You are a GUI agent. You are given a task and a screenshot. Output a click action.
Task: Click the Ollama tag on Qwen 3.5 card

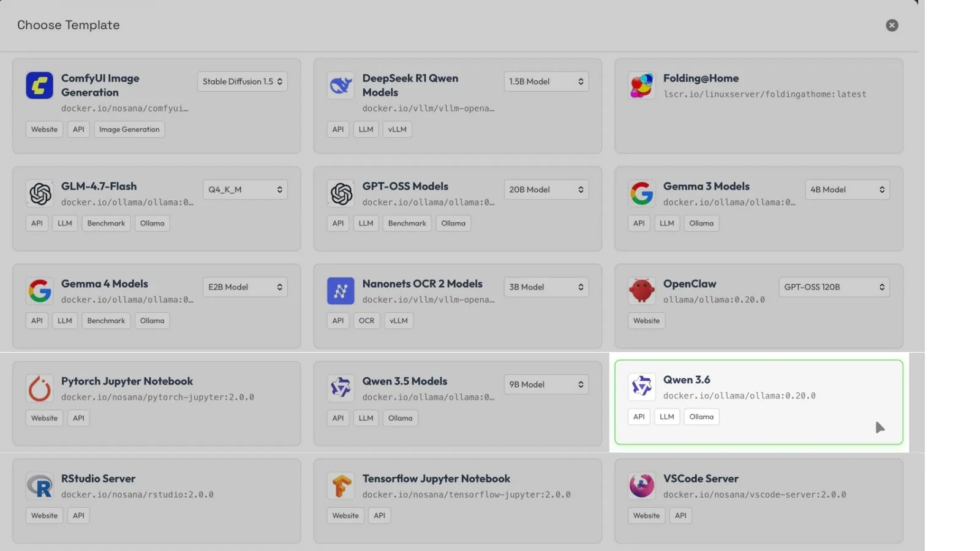pyautogui.click(x=400, y=418)
